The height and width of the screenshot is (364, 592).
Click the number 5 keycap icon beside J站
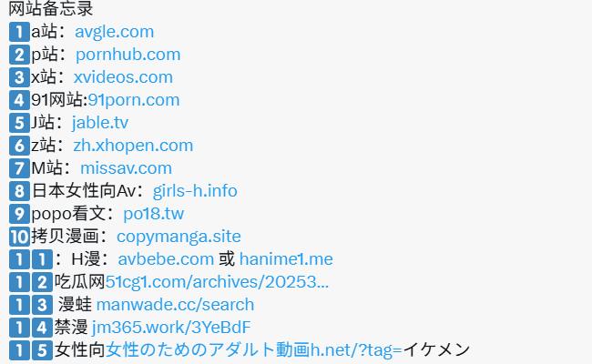tap(19, 123)
